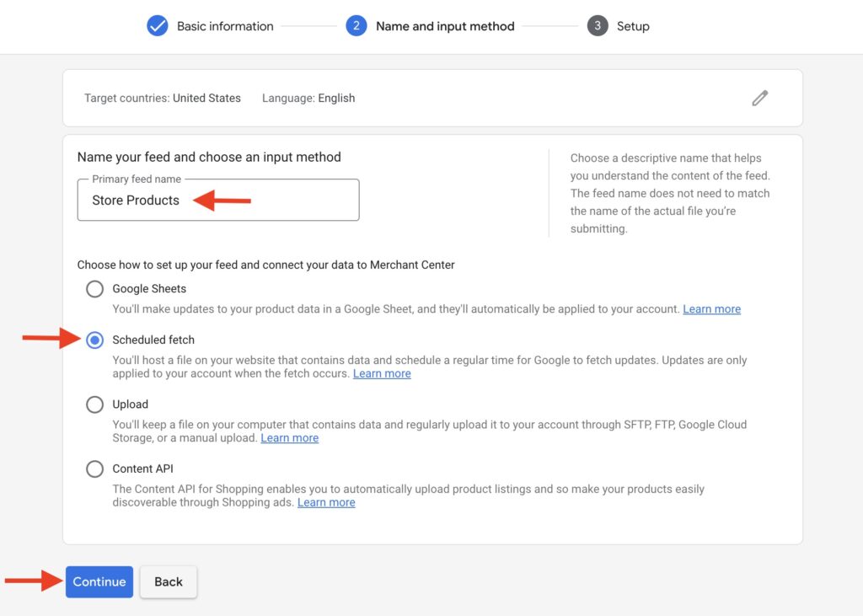Open the Name and input method step
This screenshot has width=863, height=616.
coord(444,25)
